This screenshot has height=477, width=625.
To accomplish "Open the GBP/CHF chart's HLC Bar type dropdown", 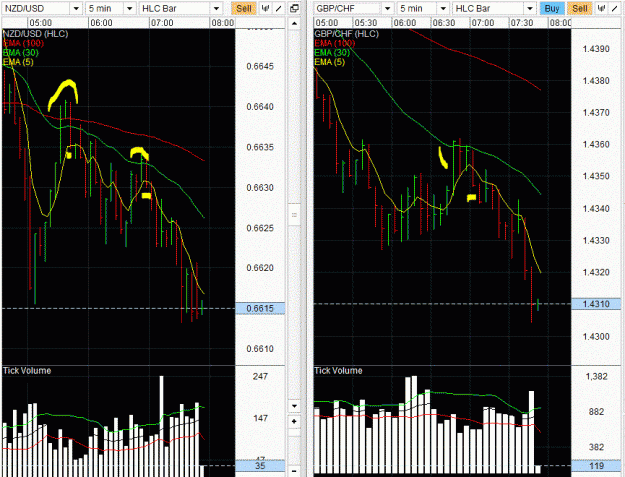I will (494, 8).
